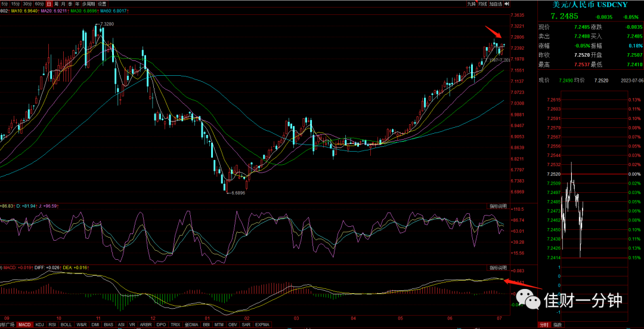
Task: Select the SAR indicator tab
Action: click(246, 324)
